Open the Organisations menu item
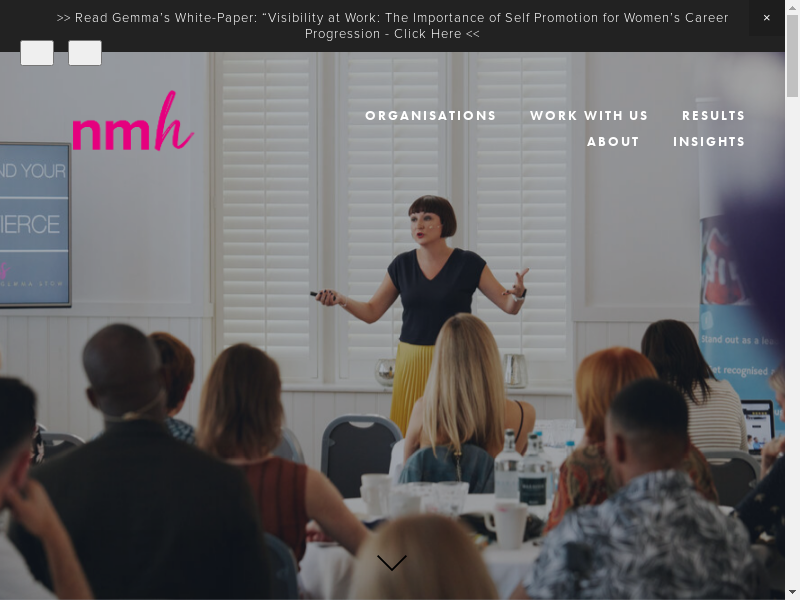This screenshot has height=600, width=800. [430, 115]
